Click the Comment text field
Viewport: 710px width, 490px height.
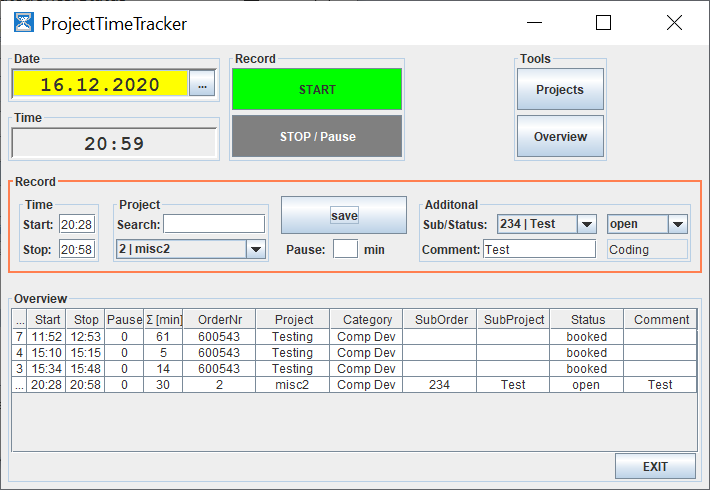(x=538, y=249)
